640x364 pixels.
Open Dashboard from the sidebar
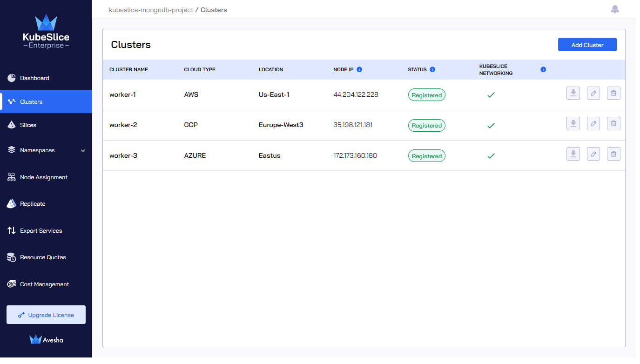click(46, 78)
